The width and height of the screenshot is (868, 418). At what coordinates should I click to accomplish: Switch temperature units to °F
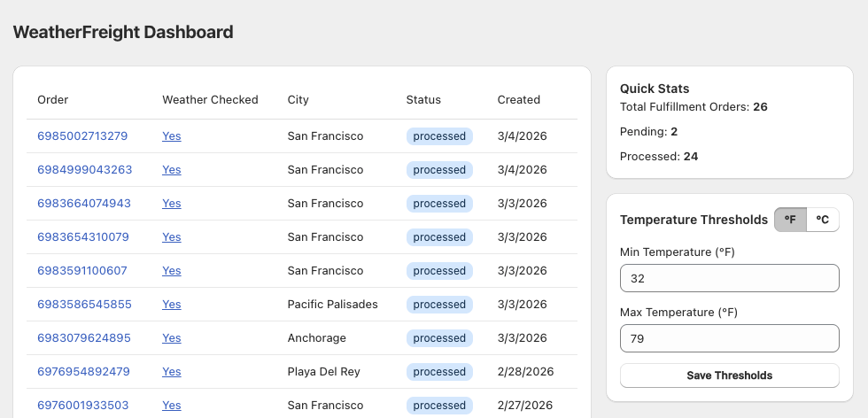(x=790, y=220)
